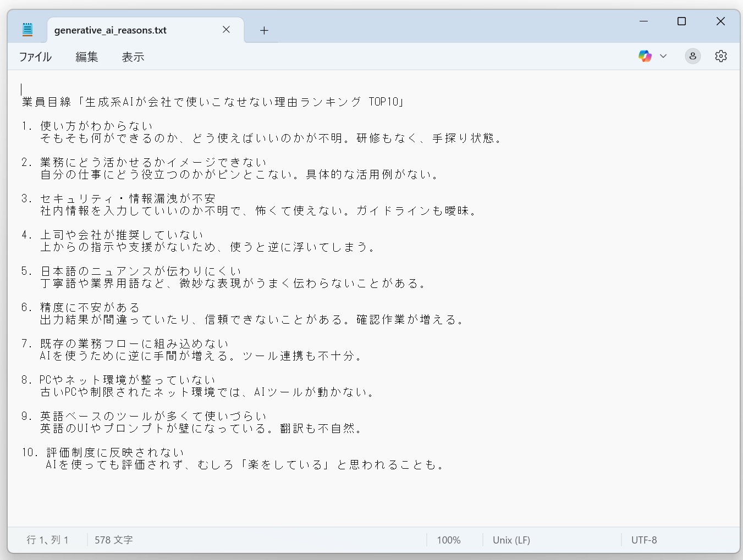The width and height of the screenshot is (743, 560).
Task: Click the 578 文字 character count display
Action: (113, 540)
